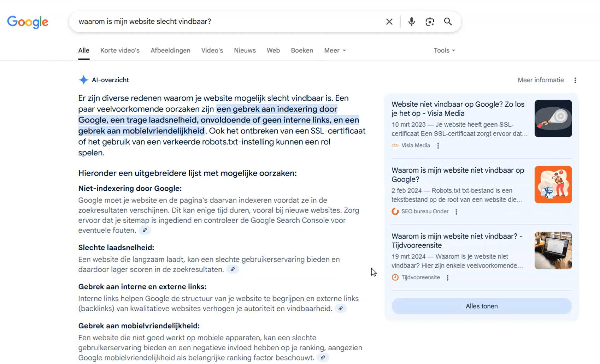
Task: Open source link icon after Niet-indexering paragraph
Action: point(145,230)
